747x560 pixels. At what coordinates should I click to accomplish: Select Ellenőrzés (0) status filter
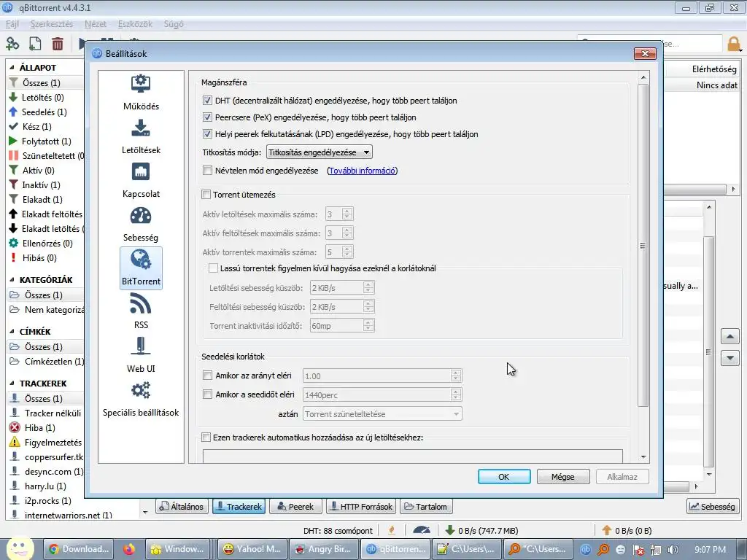pos(41,244)
